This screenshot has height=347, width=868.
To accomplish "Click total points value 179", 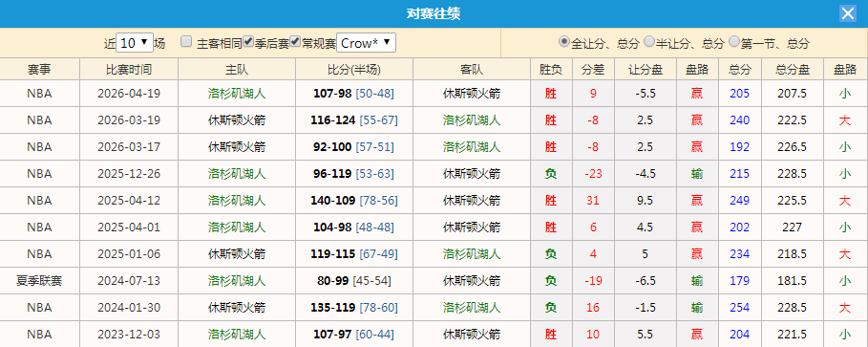I will point(740,280).
